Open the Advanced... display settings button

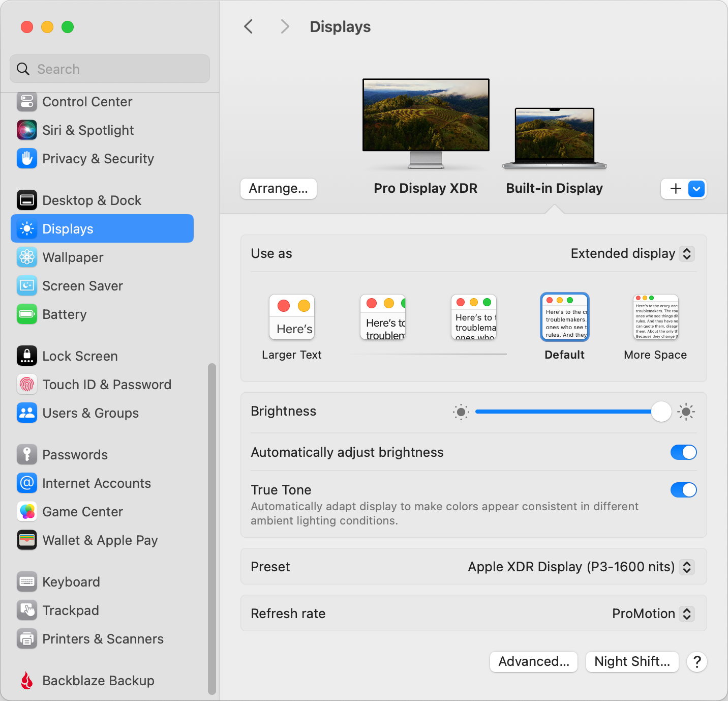click(x=533, y=662)
